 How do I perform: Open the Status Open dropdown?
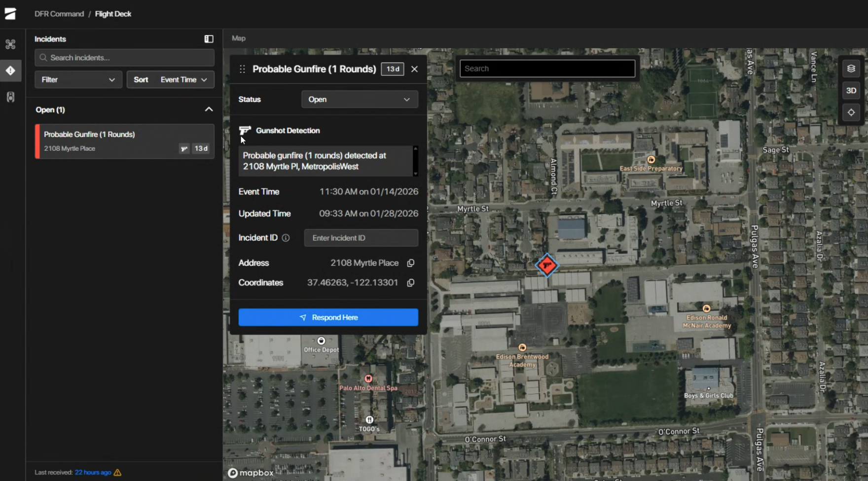(x=360, y=100)
